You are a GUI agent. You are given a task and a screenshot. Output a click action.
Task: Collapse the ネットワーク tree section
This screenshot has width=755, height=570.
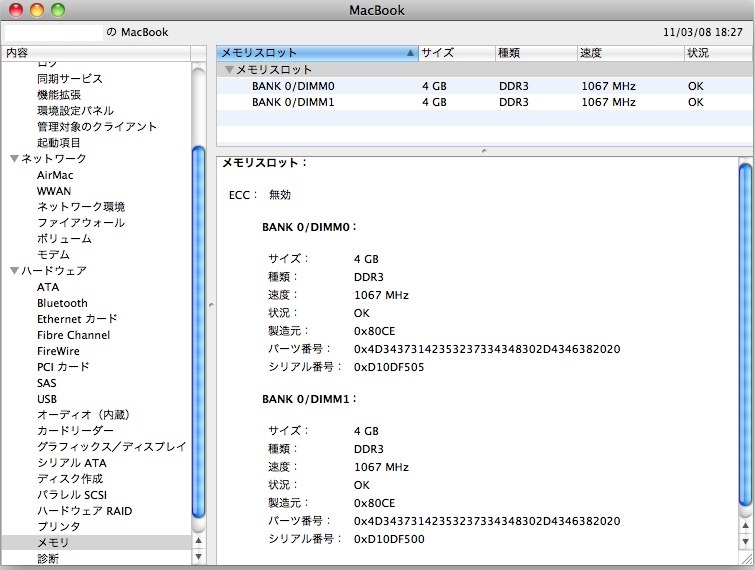(x=14, y=158)
